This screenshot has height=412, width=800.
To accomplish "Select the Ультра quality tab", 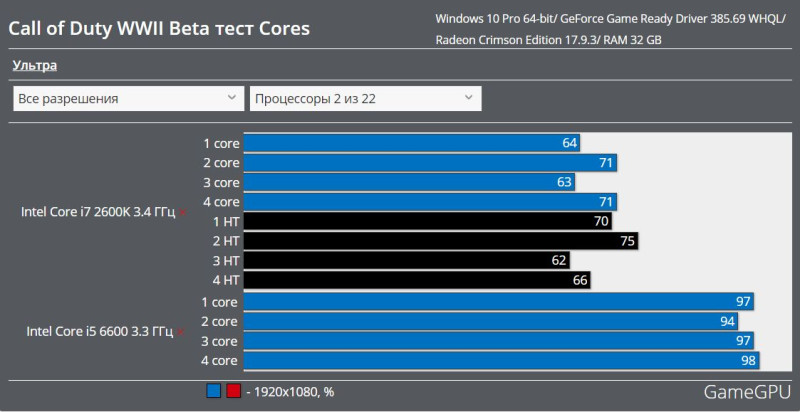I will [34, 65].
